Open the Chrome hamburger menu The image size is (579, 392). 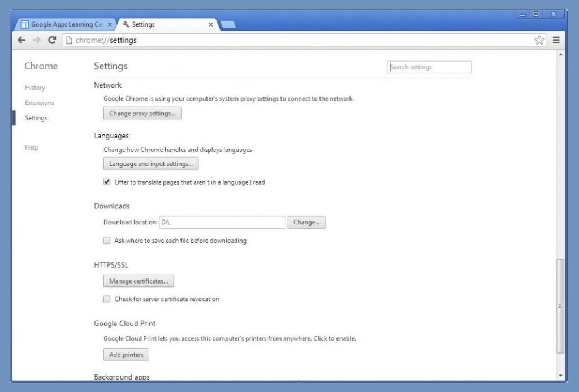[556, 40]
